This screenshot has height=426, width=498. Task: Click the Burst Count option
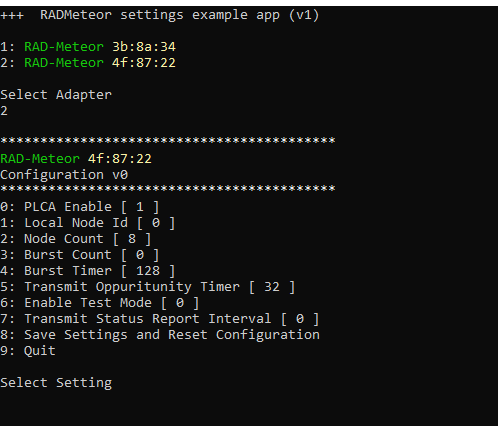point(80,255)
